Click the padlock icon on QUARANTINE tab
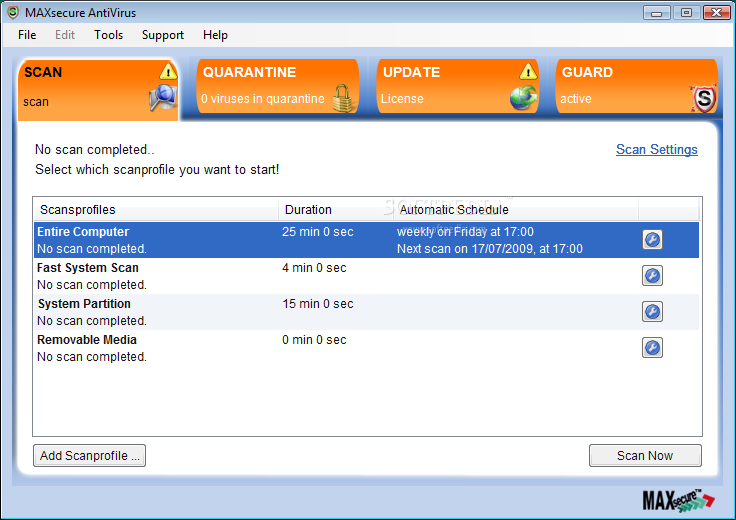This screenshot has width=736, height=520. pyautogui.click(x=343, y=98)
